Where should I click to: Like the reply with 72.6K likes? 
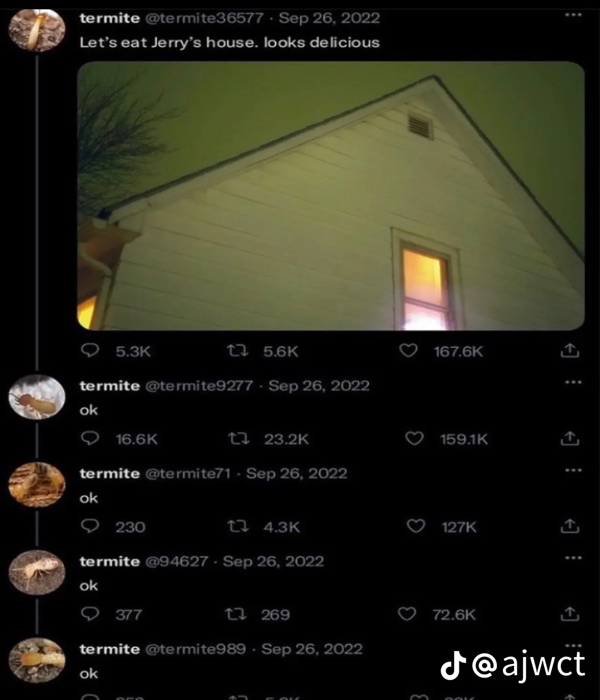coord(407,613)
